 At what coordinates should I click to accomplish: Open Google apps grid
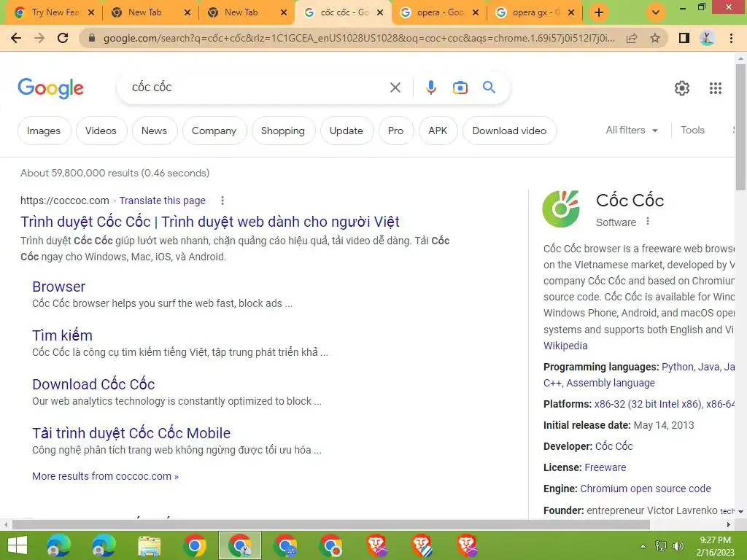[x=716, y=88]
